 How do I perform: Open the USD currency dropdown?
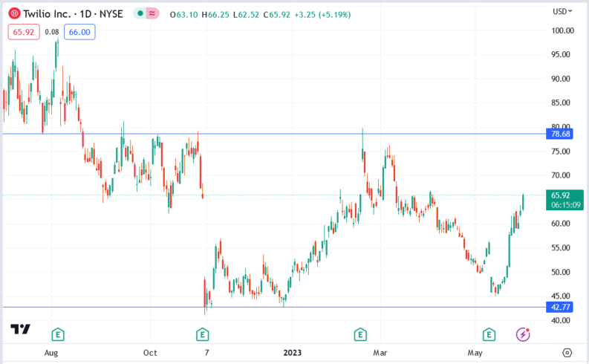tap(562, 12)
